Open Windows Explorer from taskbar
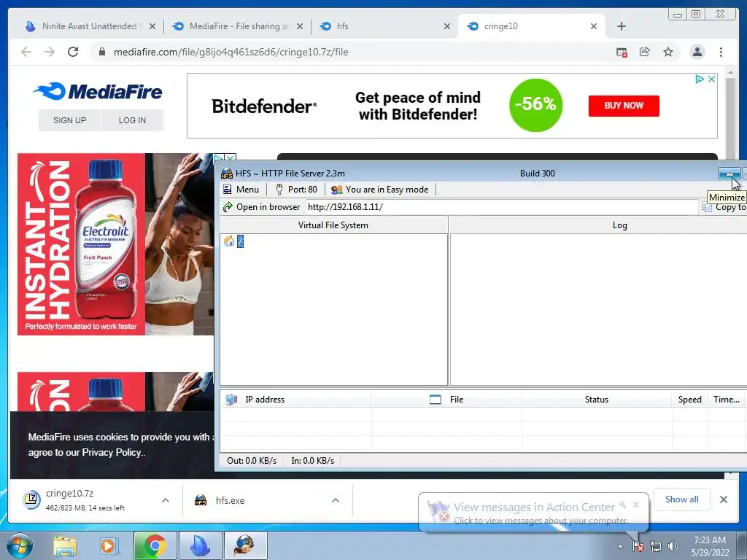Viewport: 747px width, 560px height. [65, 545]
